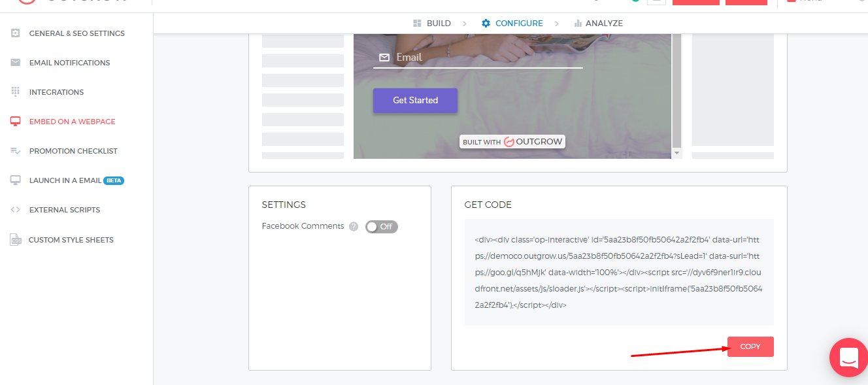Click the Integrations grid icon
Image resolution: width=868 pixels, height=385 pixels.
click(16, 92)
